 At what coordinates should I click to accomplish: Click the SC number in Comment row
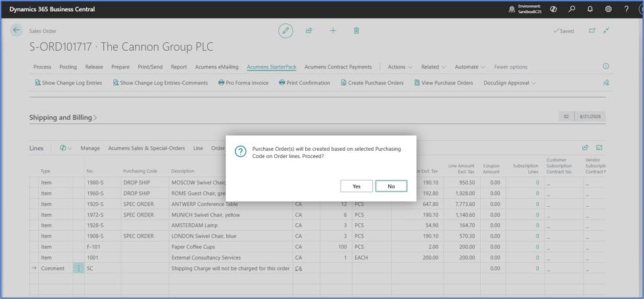[x=90, y=268]
